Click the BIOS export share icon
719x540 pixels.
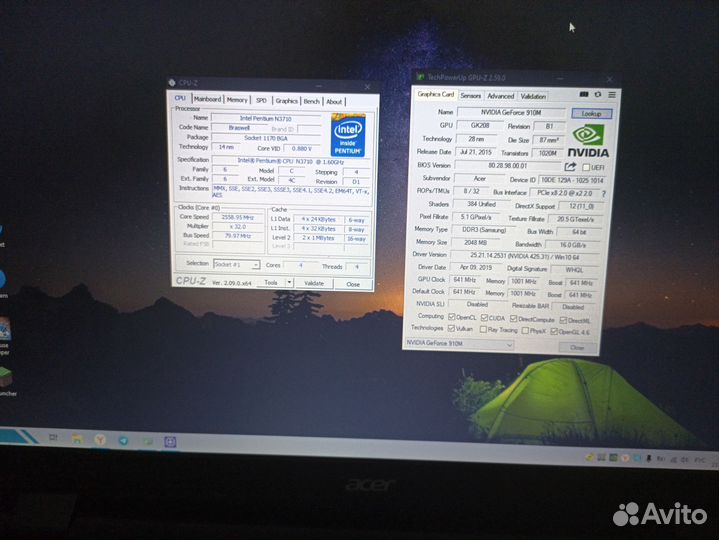click(570, 167)
